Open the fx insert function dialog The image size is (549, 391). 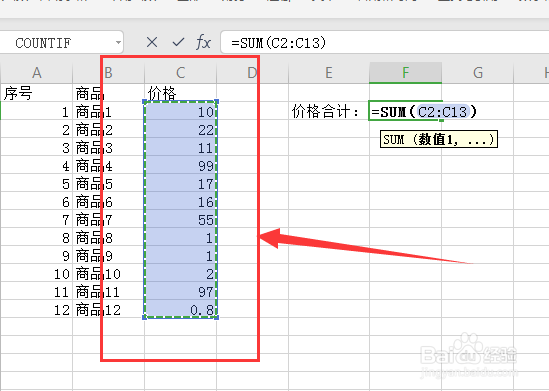[x=203, y=43]
